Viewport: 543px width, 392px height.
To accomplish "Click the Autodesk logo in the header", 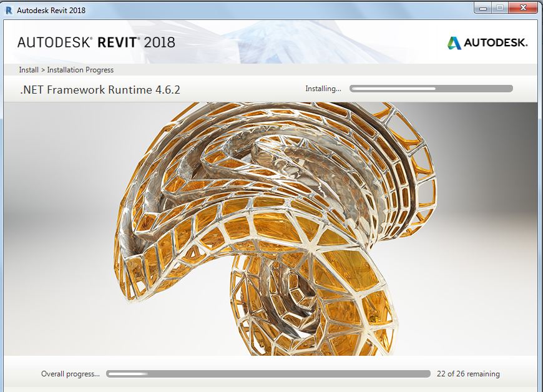I will click(487, 43).
